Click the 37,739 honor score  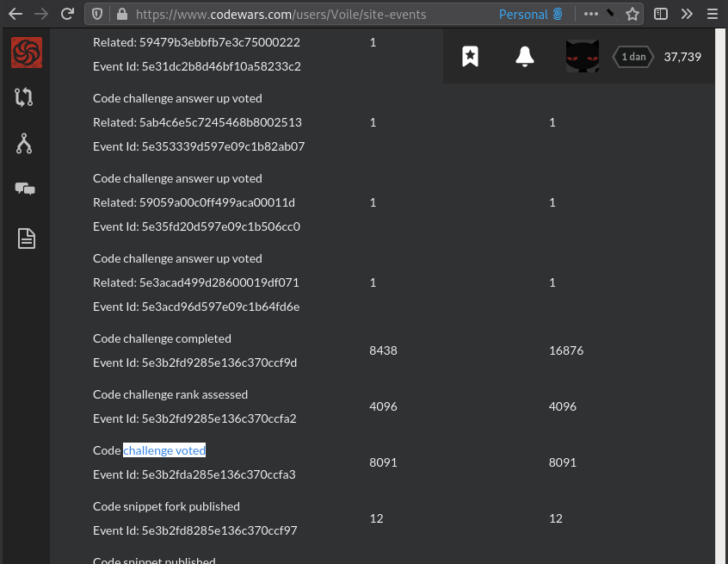pyautogui.click(x=682, y=57)
